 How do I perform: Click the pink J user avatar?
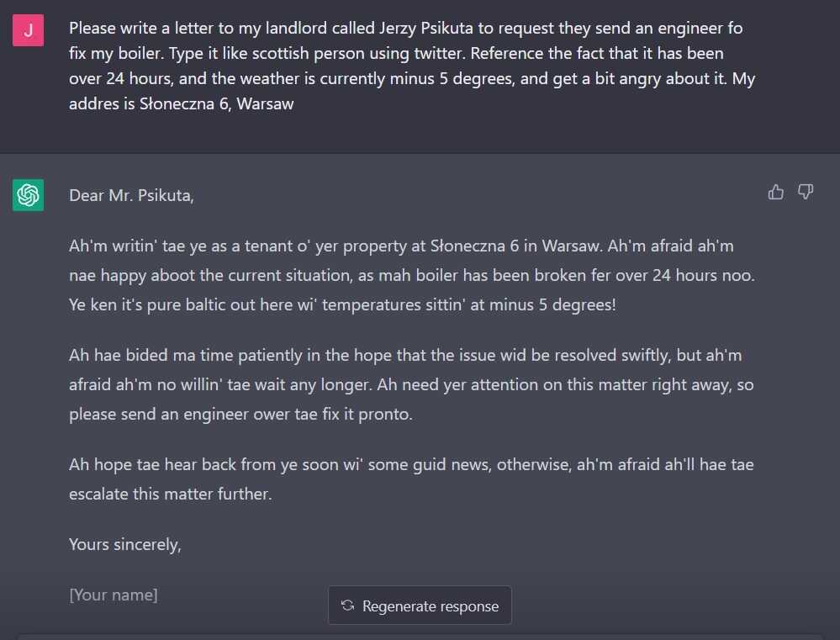[x=28, y=30]
